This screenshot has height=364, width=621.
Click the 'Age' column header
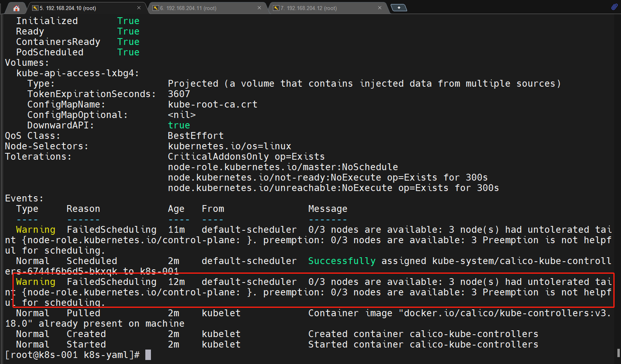click(176, 209)
